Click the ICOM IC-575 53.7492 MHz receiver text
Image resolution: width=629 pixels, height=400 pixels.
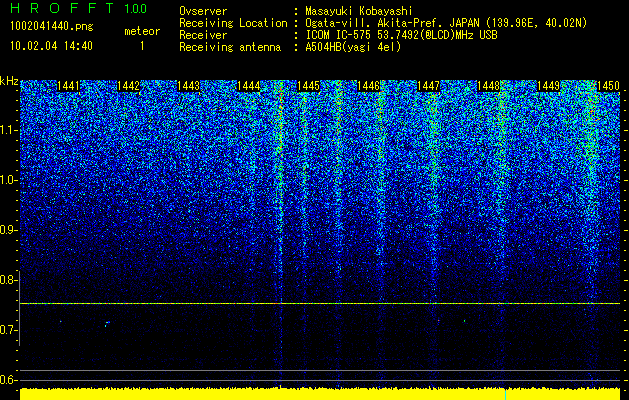pos(401,35)
